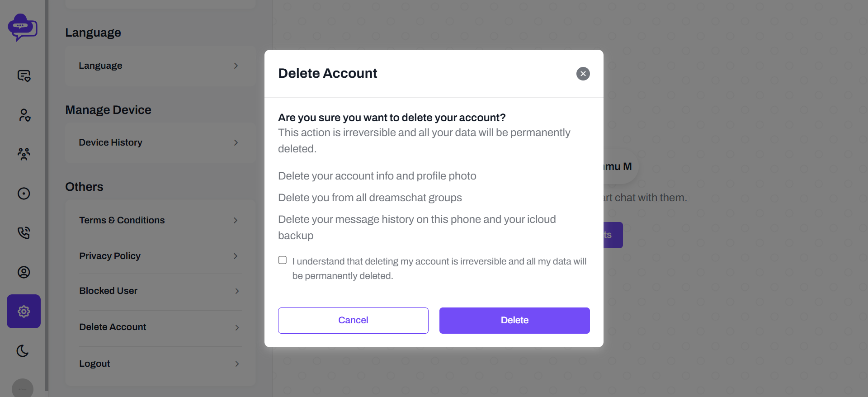
Task: Close the Delete Account dialog
Action: [583, 74]
